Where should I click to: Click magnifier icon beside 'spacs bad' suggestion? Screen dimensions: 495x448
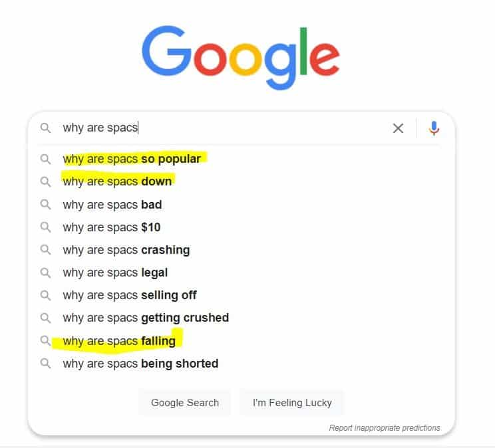(x=45, y=205)
